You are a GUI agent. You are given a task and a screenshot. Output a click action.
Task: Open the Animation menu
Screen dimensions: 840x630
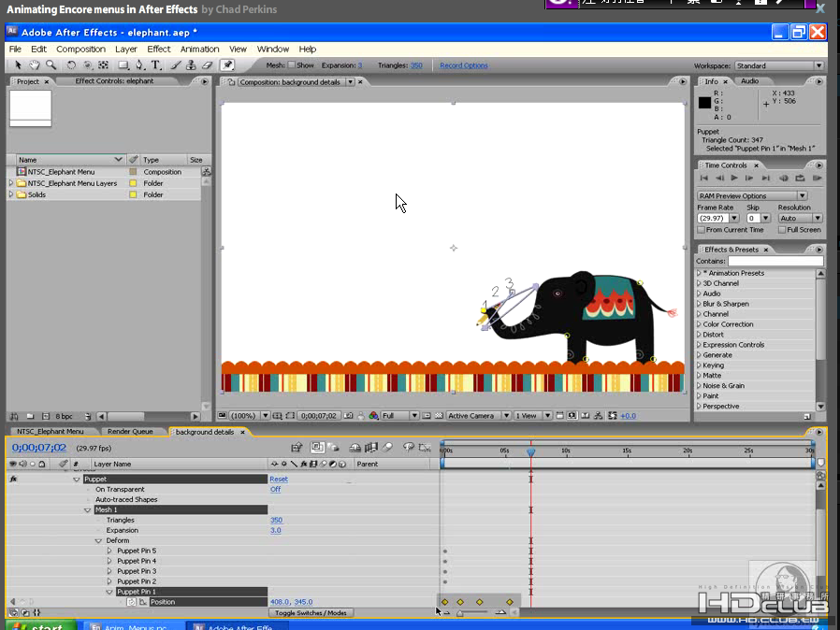coord(200,49)
